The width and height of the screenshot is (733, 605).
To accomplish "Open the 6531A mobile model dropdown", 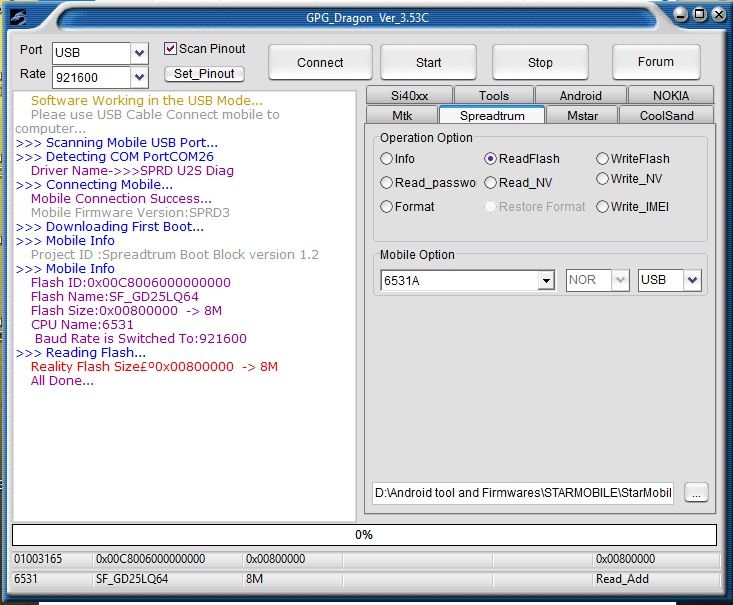I will [x=546, y=281].
